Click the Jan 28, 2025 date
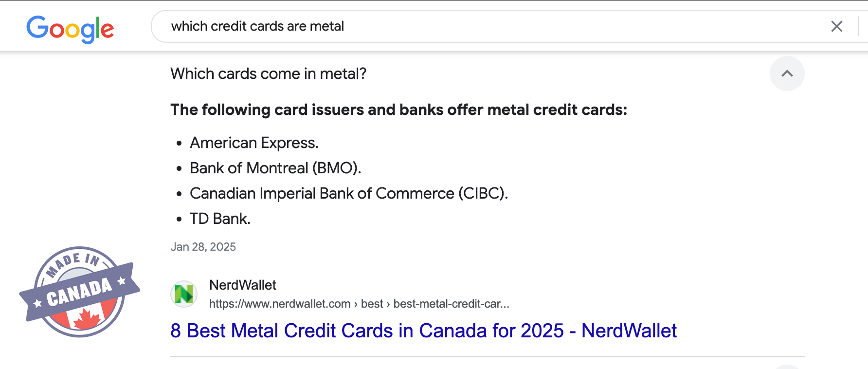This screenshot has height=369, width=868. tap(203, 247)
